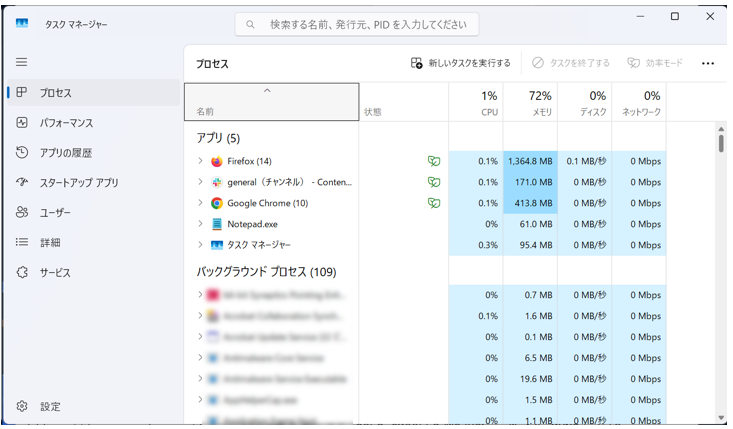
Task: Click background memory value 6.5 MB
Action: [538, 358]
